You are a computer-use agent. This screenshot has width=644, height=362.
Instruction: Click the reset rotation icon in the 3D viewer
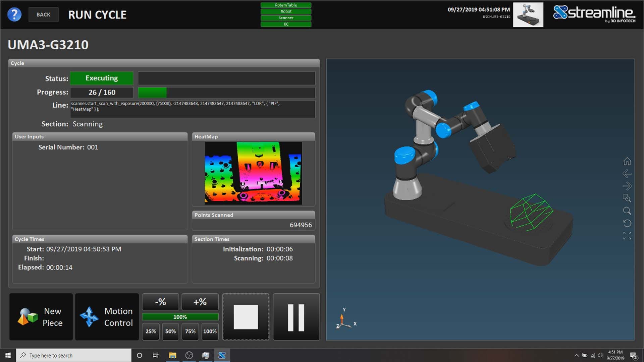pyautogui.click(x=627, y=223)
